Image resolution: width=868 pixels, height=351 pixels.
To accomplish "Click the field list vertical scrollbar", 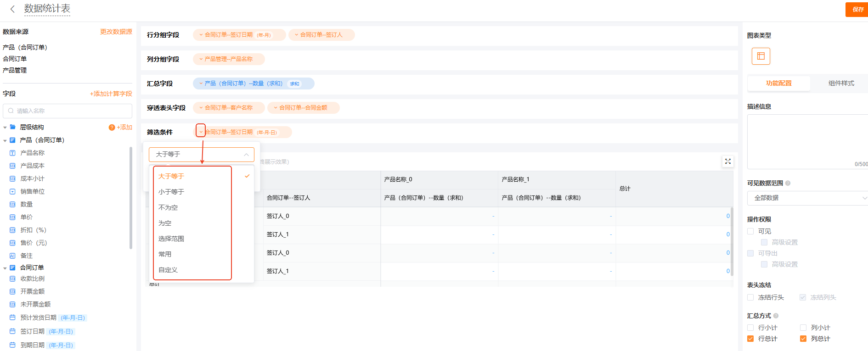I will pyautogui.click(x=131, y=197).
